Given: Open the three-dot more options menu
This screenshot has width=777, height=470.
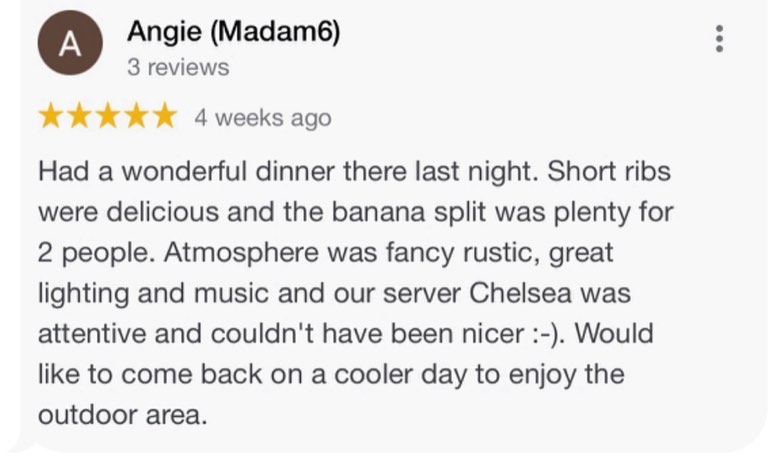Looking at the screenshot, I should coord(719,39).
